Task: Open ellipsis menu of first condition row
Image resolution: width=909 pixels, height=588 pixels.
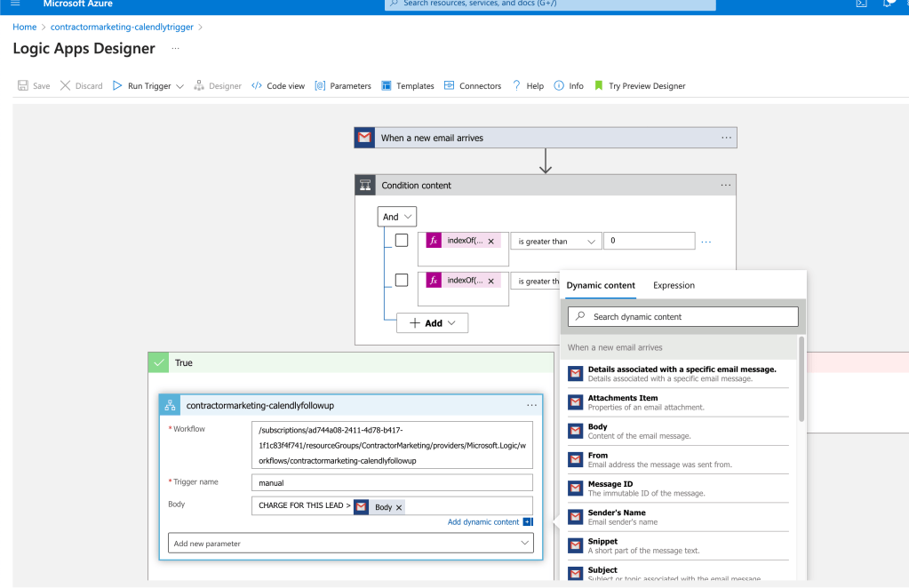Action: [706, 242]
